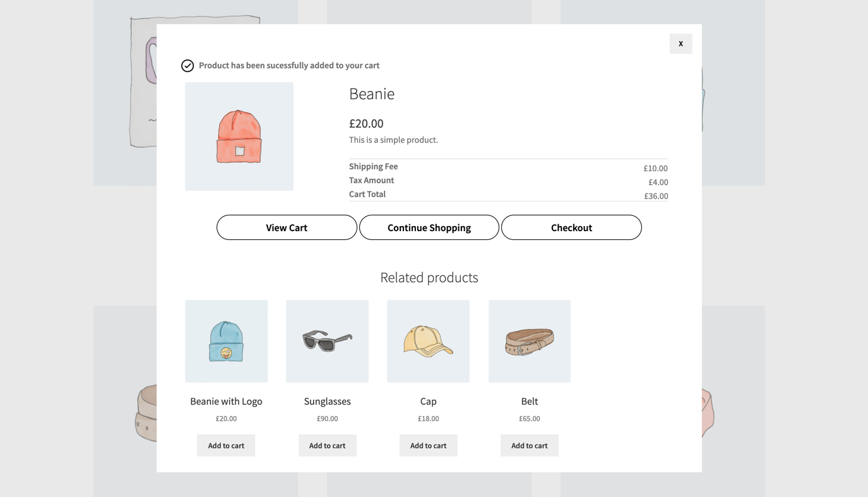Viewport: 868px width, 497px height.
Task: Add Sunglasses to cart
Action: [327, 445]
